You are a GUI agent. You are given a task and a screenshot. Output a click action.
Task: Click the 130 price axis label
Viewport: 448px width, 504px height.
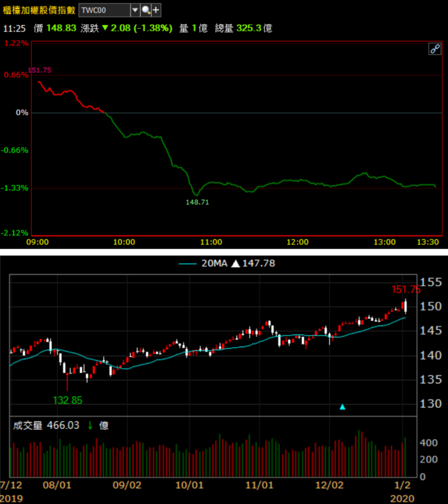[431, 404]
